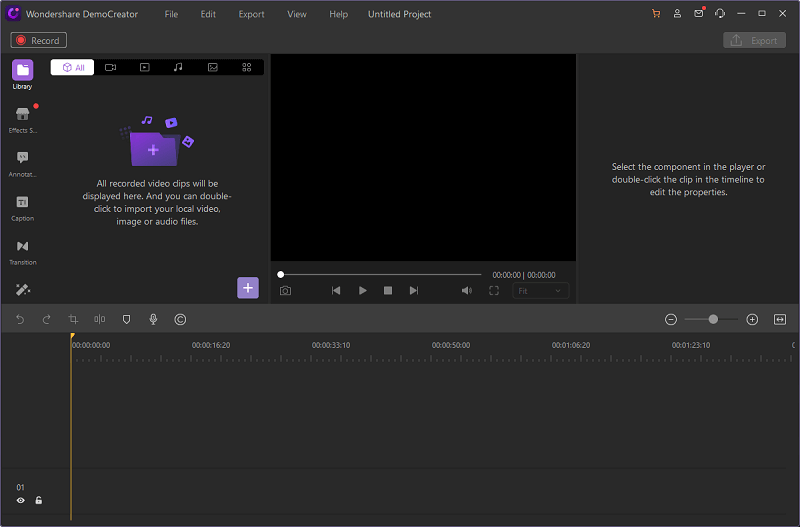Toggle track 01 lock

click(x=39, y=500)
